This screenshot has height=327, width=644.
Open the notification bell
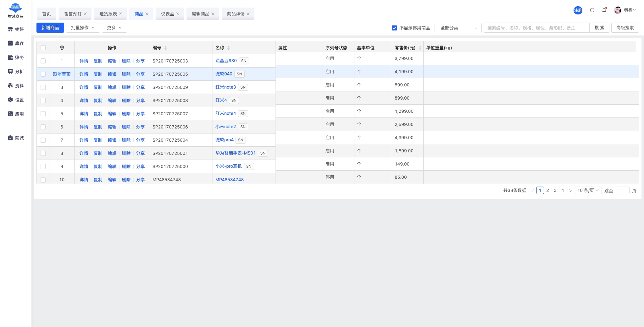[x=604, y=10]
